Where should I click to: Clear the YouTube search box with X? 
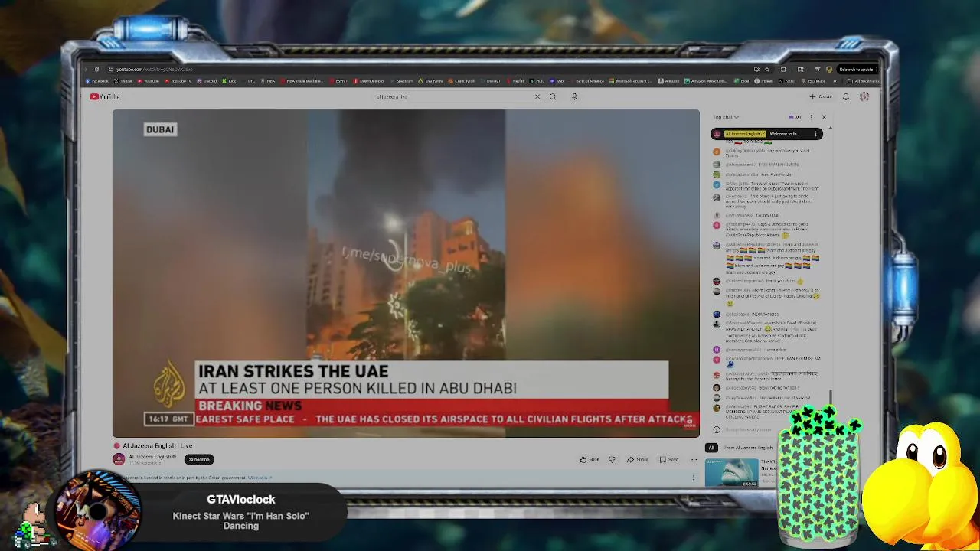pos(537,96)
